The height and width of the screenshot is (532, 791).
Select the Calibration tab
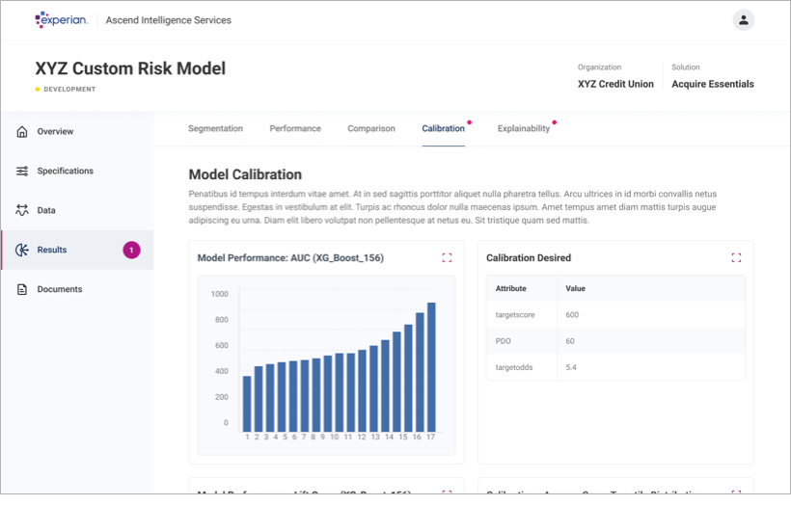pos(443,128)
